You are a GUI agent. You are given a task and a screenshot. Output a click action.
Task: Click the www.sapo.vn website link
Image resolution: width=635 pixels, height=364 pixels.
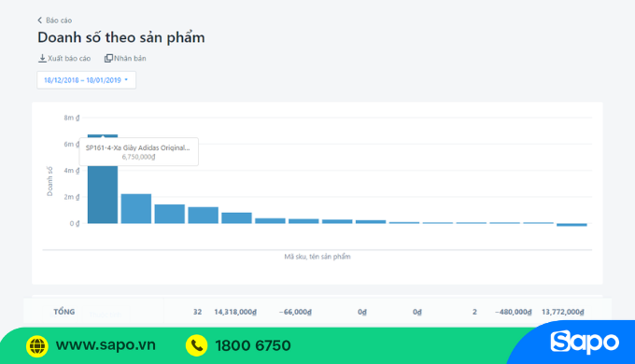106,345
